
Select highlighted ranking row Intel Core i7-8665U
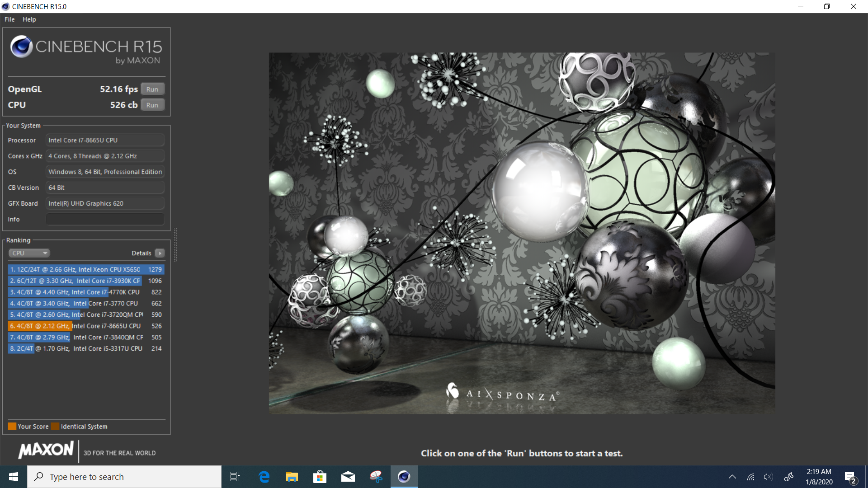tap(86, 326)
